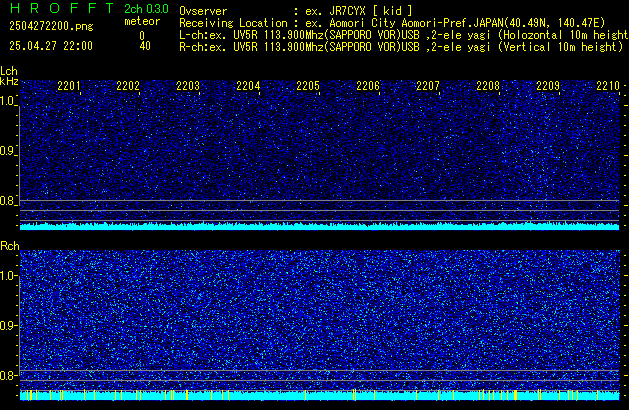Click the Receiving Location Aomori line
Image resolution: width=629 pixels, height=410 pixels.
(392, 23)
